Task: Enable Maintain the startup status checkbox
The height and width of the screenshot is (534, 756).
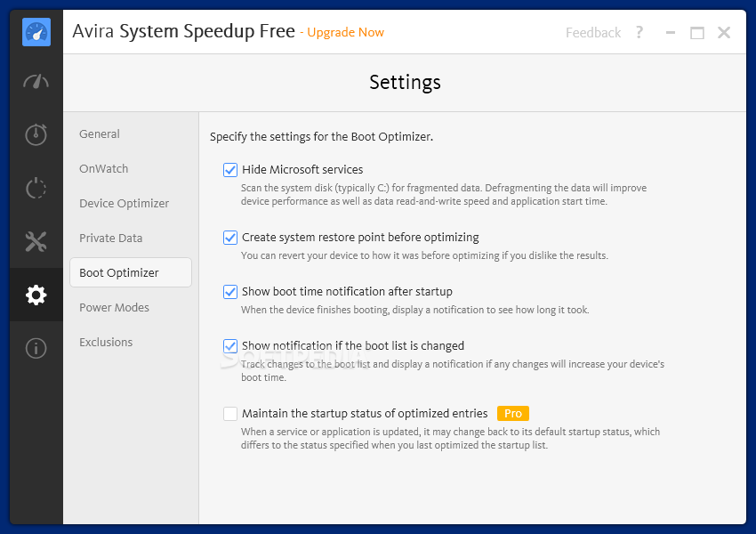Action: click(x=230, y=414)
